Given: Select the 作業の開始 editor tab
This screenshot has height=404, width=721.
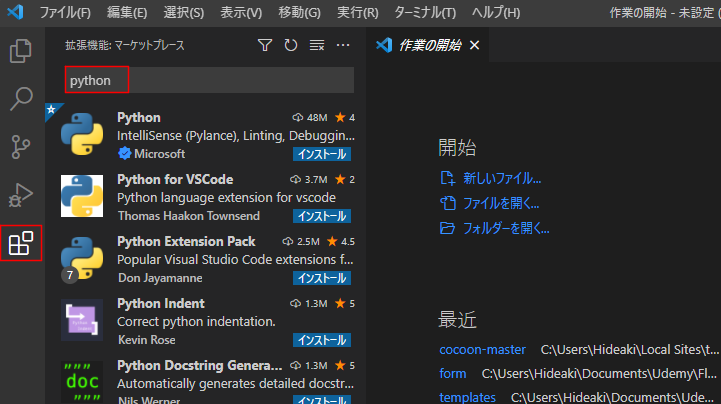Looking at the screenshot, I should 428,45.
